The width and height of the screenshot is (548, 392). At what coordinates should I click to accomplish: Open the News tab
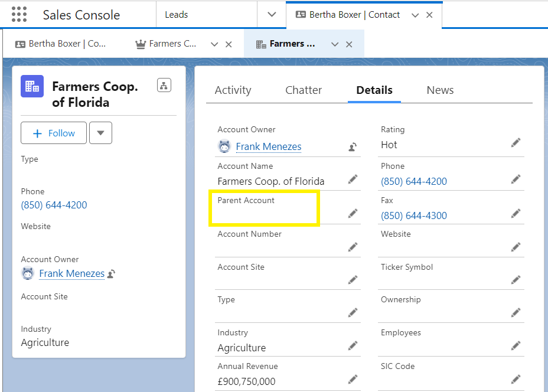440,90
